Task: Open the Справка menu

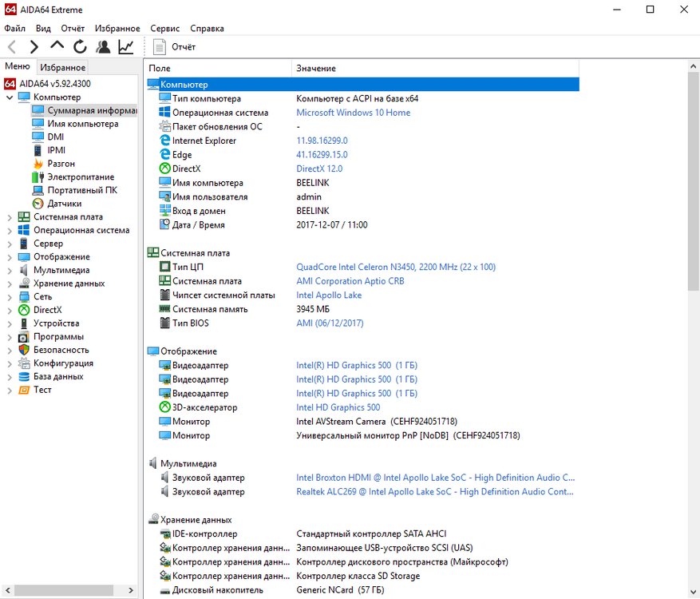Action: (207, 28)
